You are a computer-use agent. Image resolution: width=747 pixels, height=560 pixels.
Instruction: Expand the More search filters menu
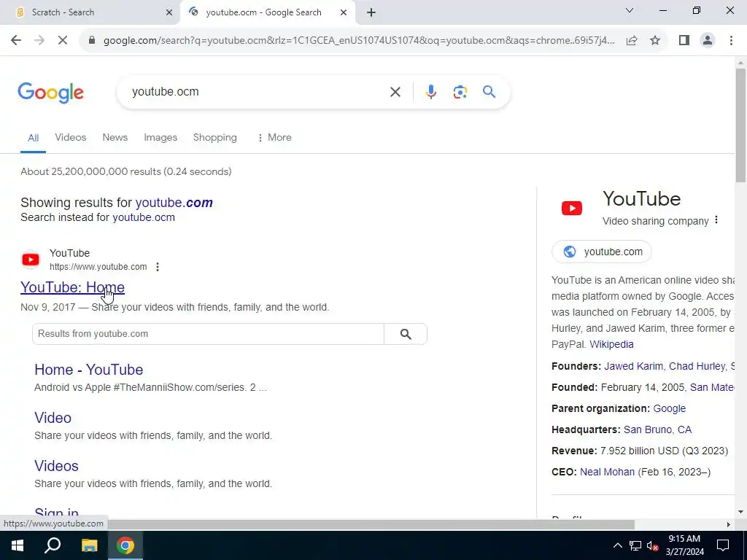pyautogui.click(x=274, y=138)
